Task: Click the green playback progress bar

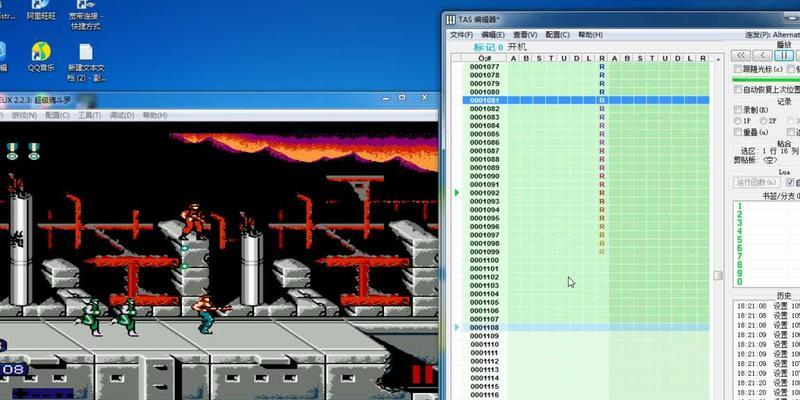Action: (x=766, y=80)
